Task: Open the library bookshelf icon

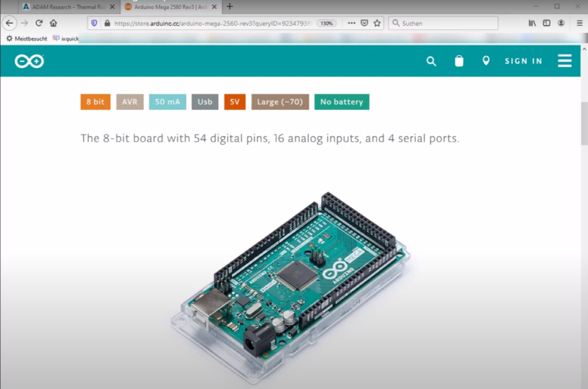Action: (532, 24)
